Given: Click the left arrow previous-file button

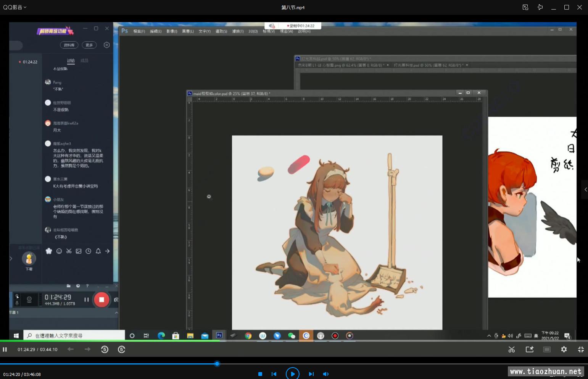Looking at the screenshot, I should click(71, 349).
